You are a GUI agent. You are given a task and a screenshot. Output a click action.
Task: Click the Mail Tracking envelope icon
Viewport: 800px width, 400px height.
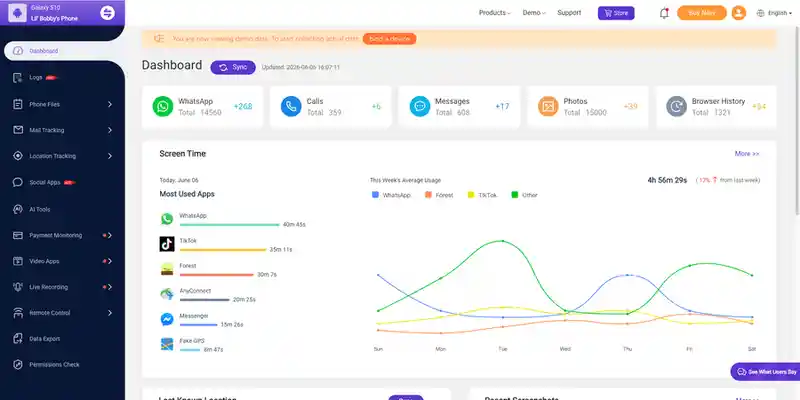pos(18,130)
